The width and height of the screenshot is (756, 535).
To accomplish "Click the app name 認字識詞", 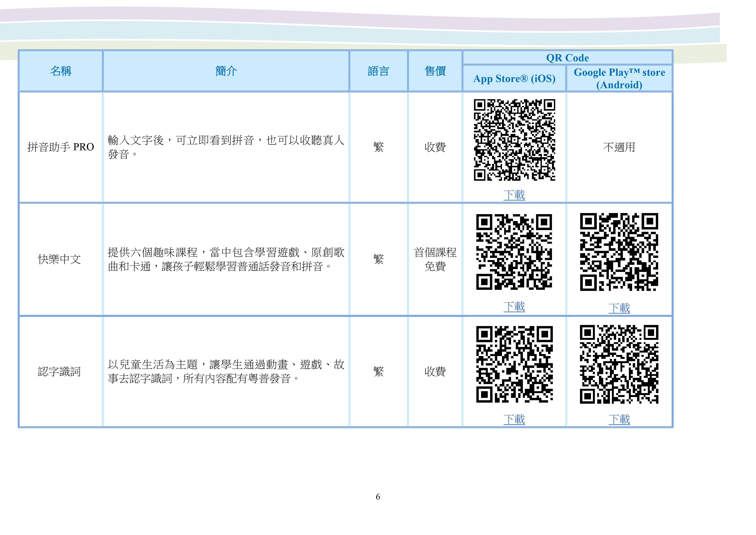I will coord(59,372).
